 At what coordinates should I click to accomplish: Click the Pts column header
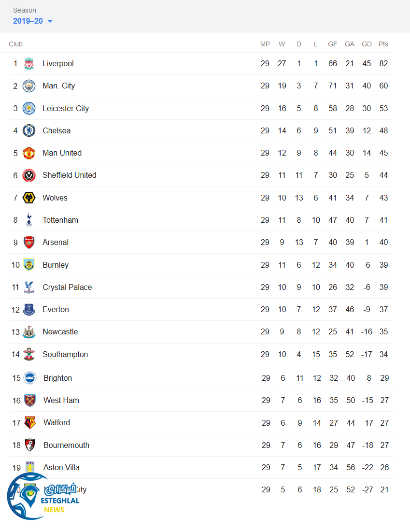tap(383, 44)
